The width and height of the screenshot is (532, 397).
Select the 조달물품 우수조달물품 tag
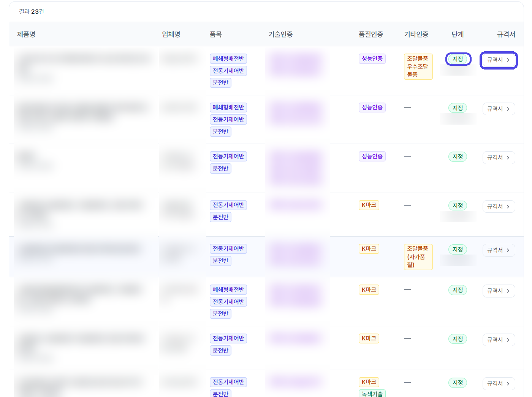pyautogui.click(x=418, y=67)
